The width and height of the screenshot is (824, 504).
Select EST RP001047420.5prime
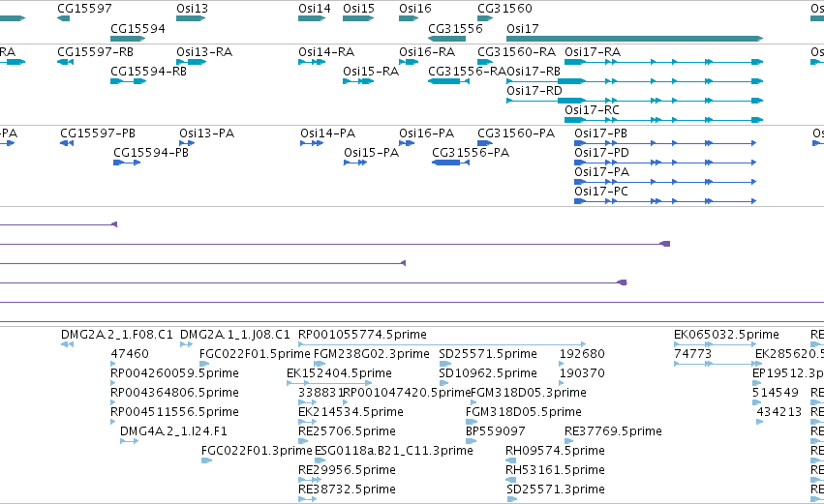407,393
